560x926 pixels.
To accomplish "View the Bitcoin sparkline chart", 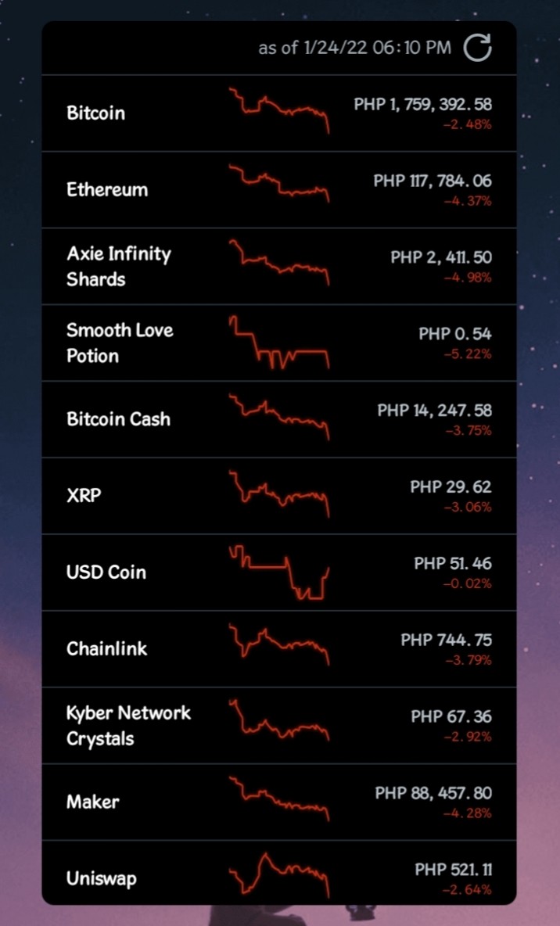I will [x=278, y=111].
